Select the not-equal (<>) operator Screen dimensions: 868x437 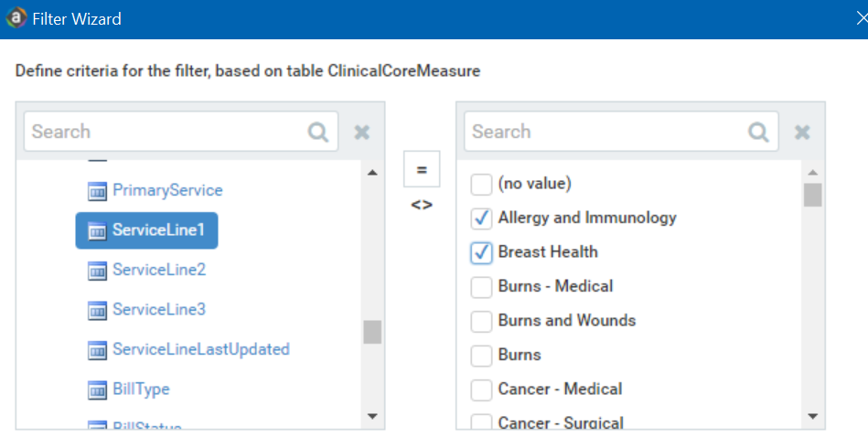click(421, 204)
